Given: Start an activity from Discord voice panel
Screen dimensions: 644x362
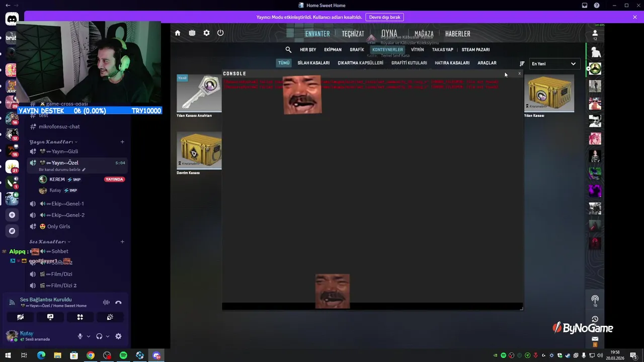Looking at the screenshot, I should coord(80,317).
